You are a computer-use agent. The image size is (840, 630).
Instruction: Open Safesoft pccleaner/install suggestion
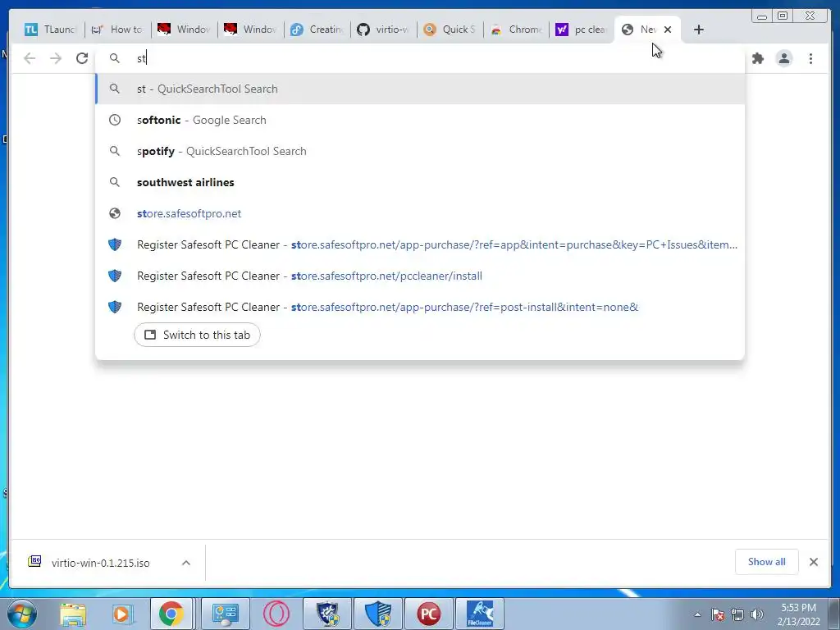pyautogui.click(x=420, y=276)
